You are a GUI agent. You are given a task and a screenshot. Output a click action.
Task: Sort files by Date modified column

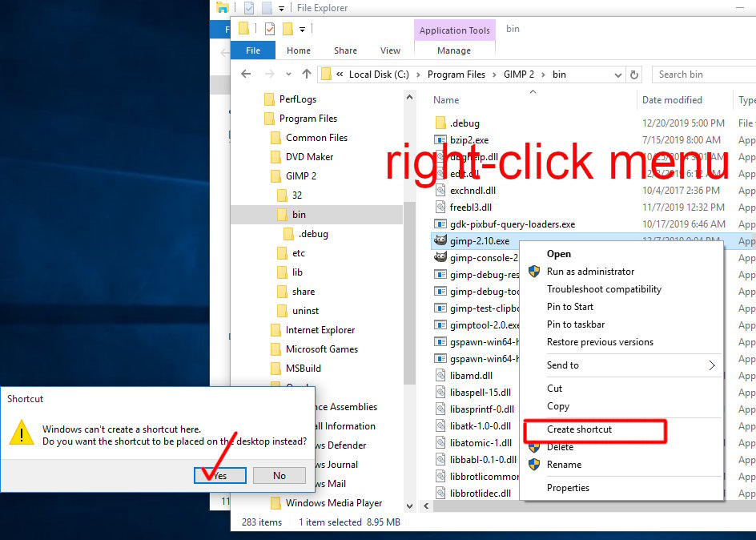point(672,100)
